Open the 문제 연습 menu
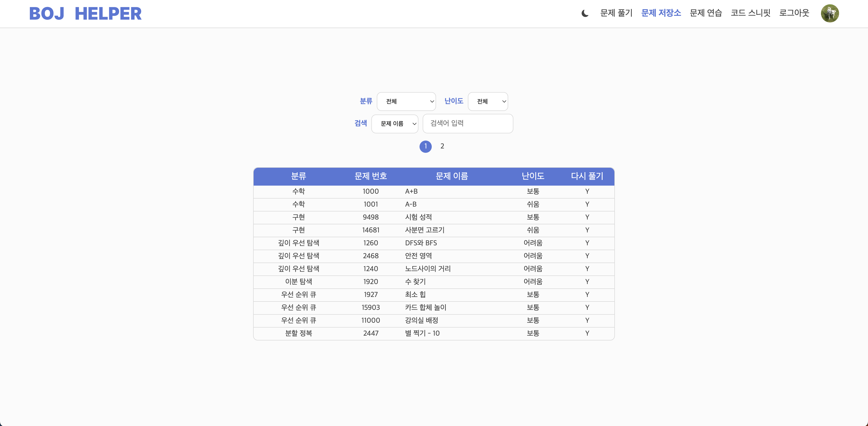The height and width of the screenshot is (426, 868). click(705, 13)
